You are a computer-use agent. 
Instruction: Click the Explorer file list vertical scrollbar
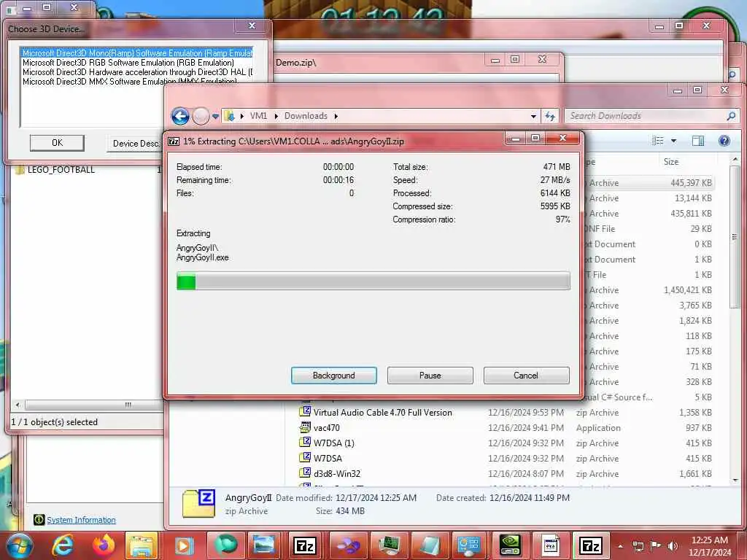(x=735, y=238)
